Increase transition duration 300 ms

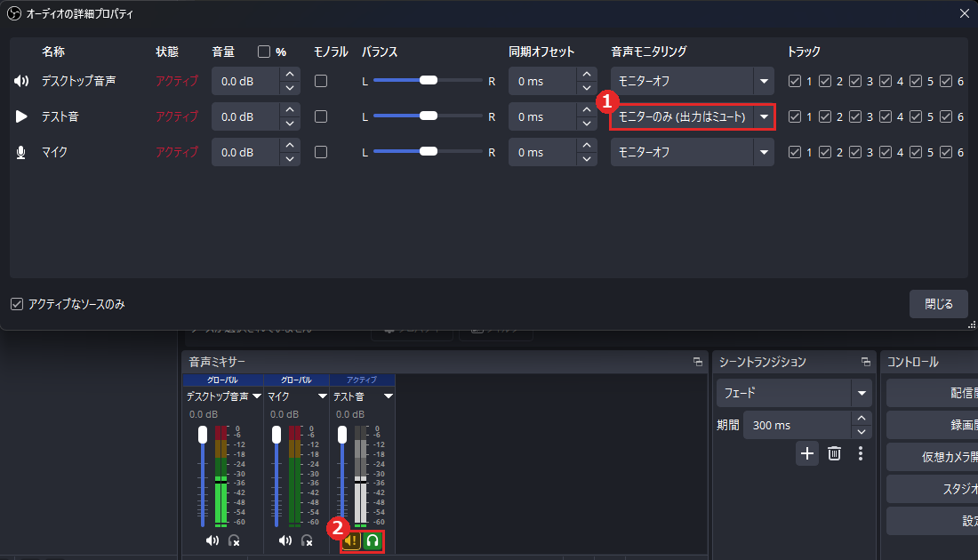862,418
